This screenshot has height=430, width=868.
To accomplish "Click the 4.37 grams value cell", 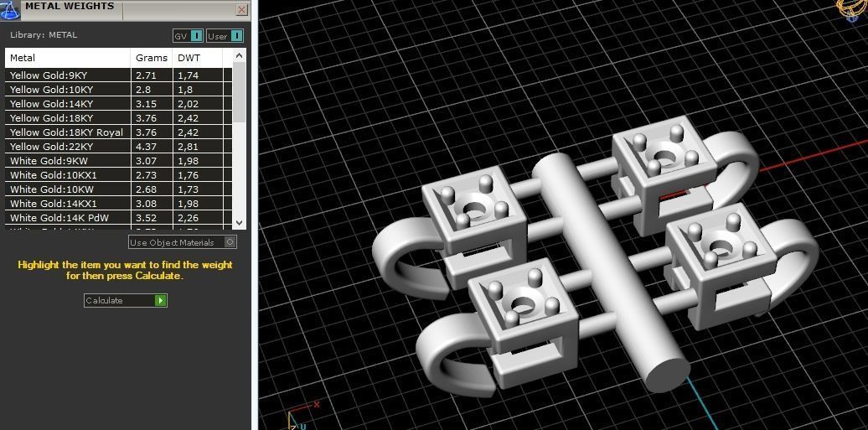I will 152,147.
